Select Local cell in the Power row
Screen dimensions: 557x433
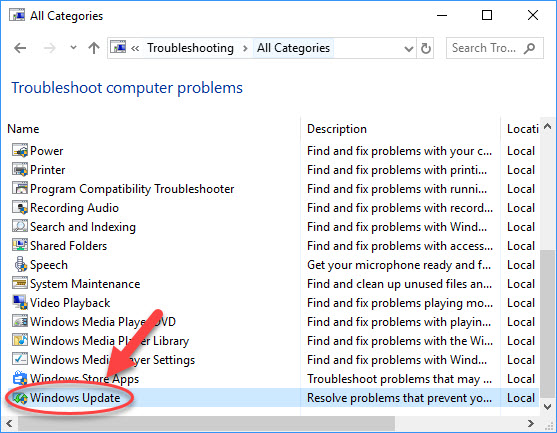(x=521, y=151)
